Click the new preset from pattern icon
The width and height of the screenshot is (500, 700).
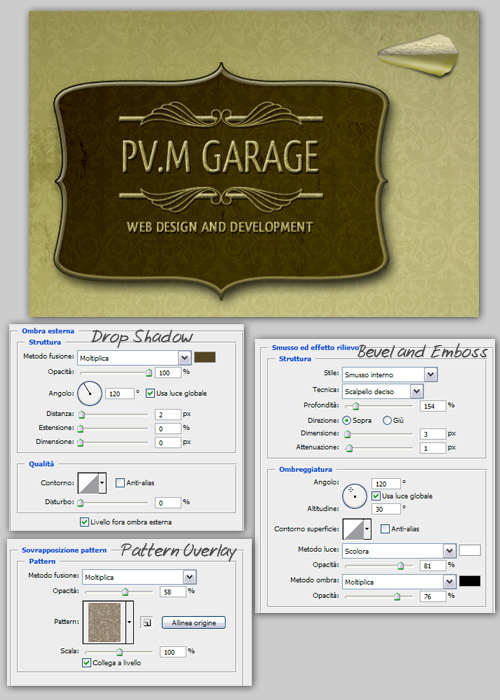coord(146,622)
